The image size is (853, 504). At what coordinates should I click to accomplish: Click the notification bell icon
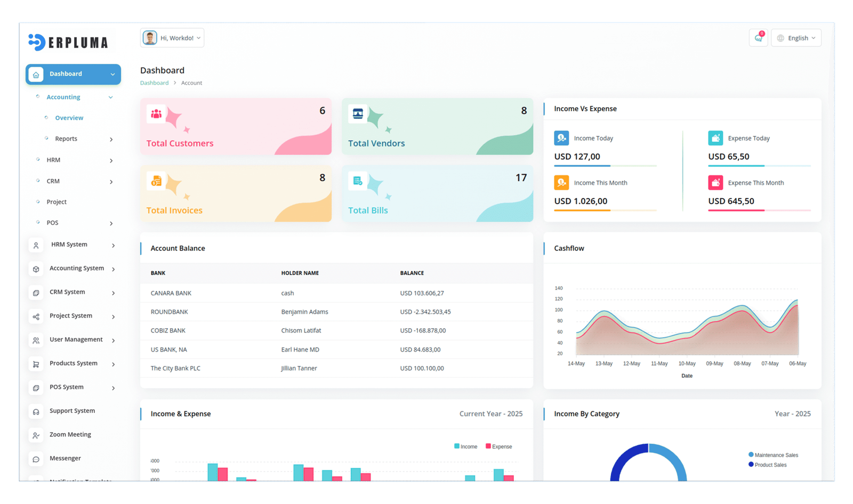pyautogui.click(x=758, y=38)
